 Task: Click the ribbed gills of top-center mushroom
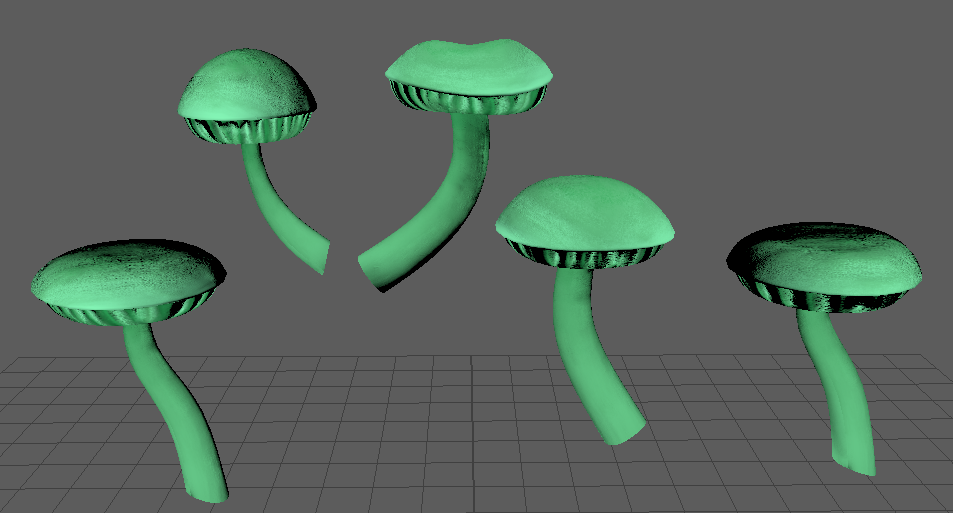[468, 103]
